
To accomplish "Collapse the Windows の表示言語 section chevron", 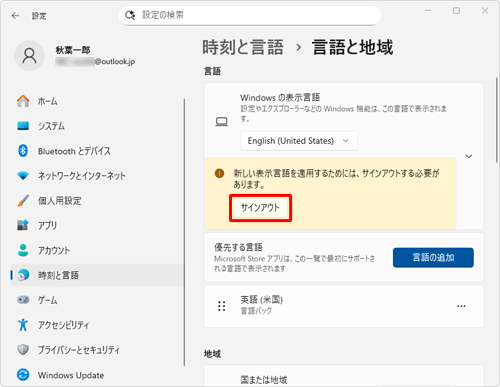I will (469, 156).
